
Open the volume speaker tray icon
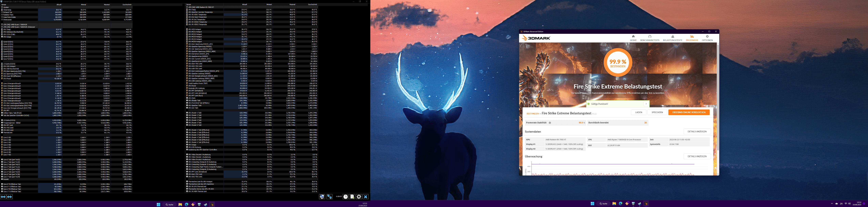(849, 204)
